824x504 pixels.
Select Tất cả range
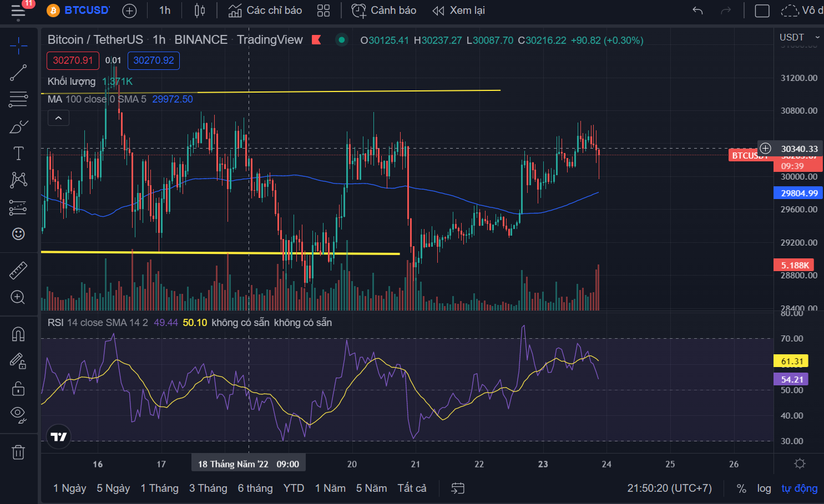point(412,488)
